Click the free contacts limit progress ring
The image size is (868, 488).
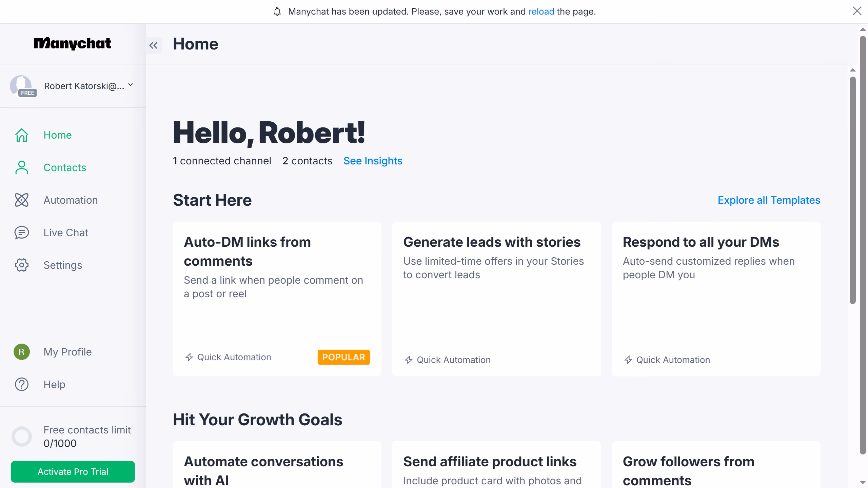22,436
